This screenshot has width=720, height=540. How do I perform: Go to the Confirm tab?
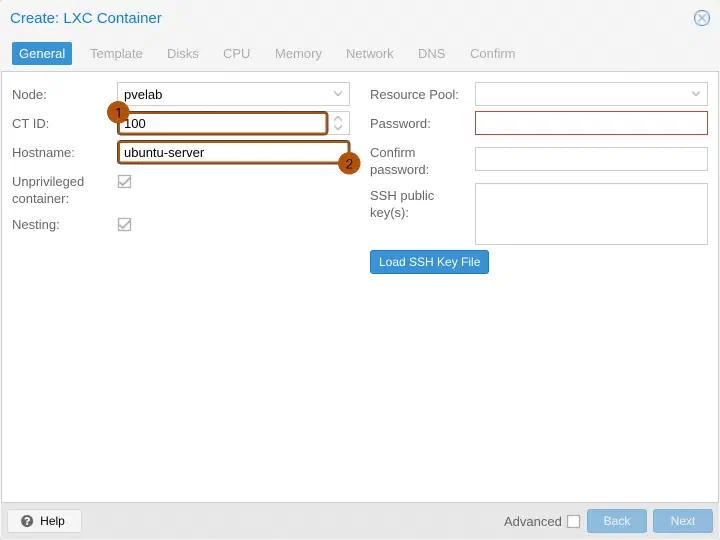(x=492, y=53)
